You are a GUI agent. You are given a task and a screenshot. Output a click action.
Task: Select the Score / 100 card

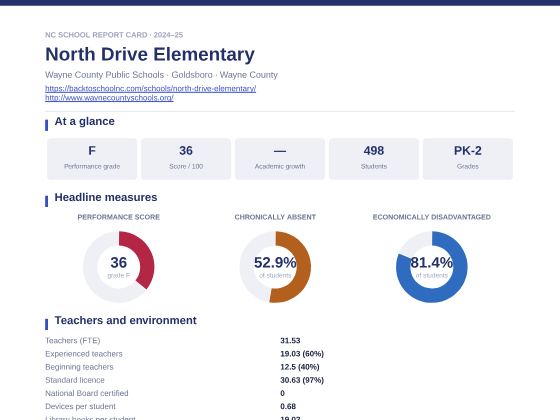[186, 159]
